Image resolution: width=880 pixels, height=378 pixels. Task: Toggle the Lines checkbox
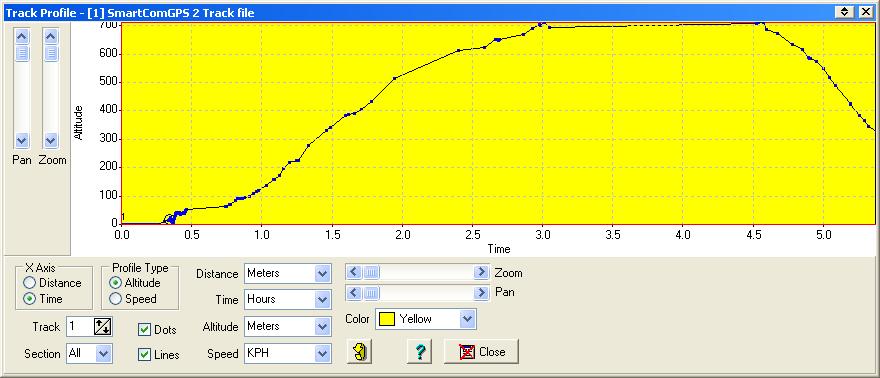click(144, 354)
